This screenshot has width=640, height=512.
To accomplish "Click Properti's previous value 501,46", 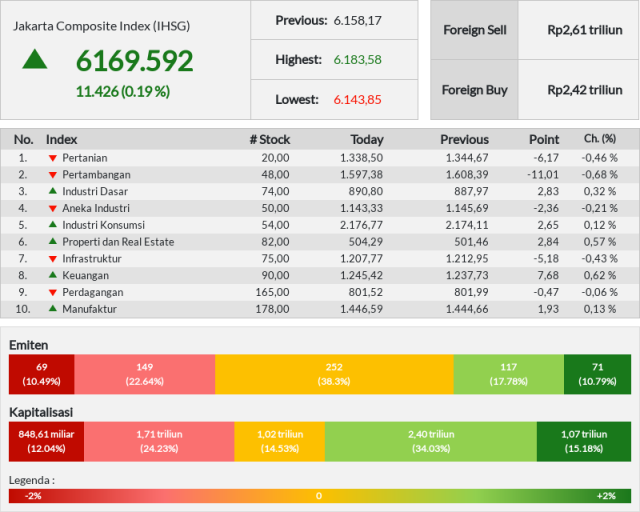I will click(x=471, y=242).
